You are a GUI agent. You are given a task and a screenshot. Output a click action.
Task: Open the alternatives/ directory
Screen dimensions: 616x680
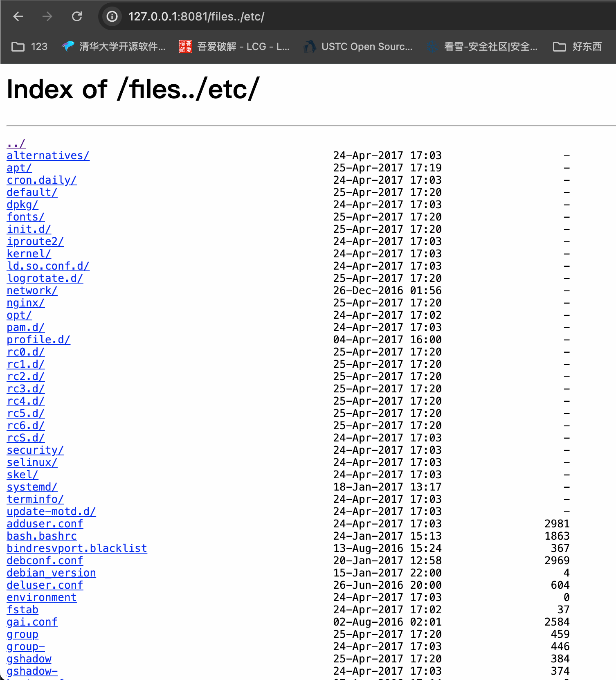click(48, 155)
